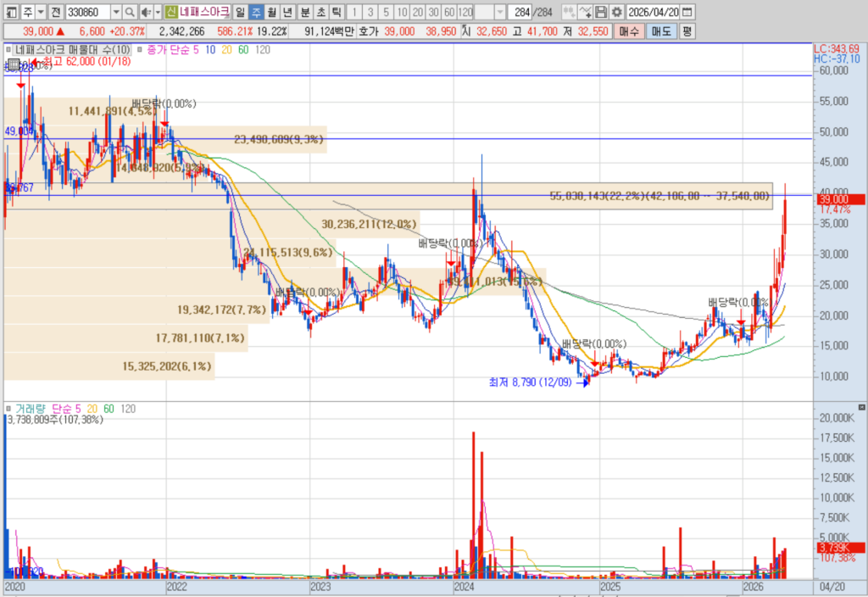The height and width of the screenshot is (597, 868).
Task: Click the green 60 price moving average legend
Action: [x=243, y=50]
